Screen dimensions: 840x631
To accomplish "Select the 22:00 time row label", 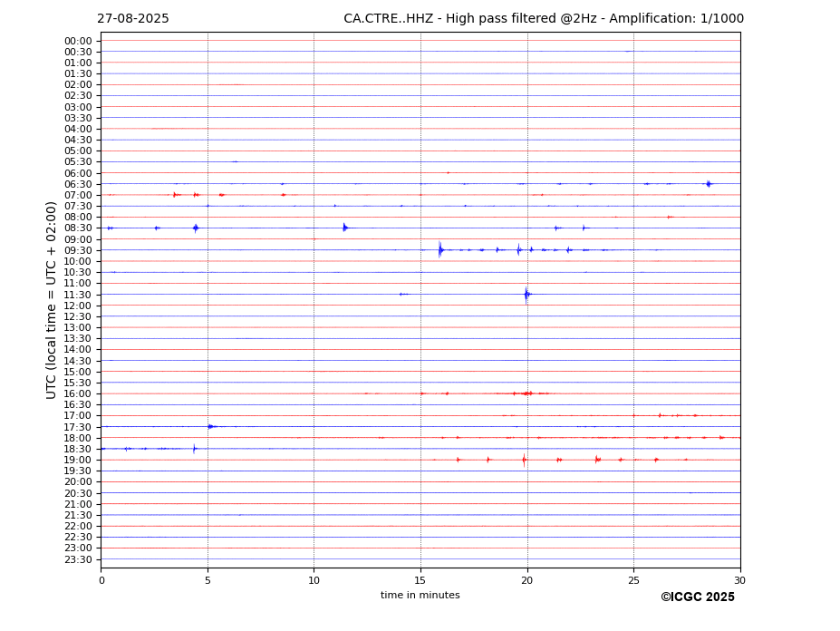I will coord(78,526).
